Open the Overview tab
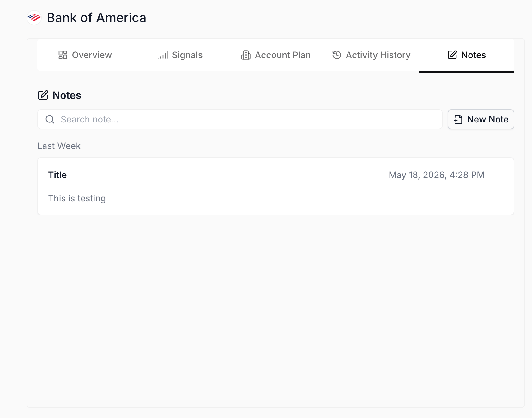 [x=85, y=55]
